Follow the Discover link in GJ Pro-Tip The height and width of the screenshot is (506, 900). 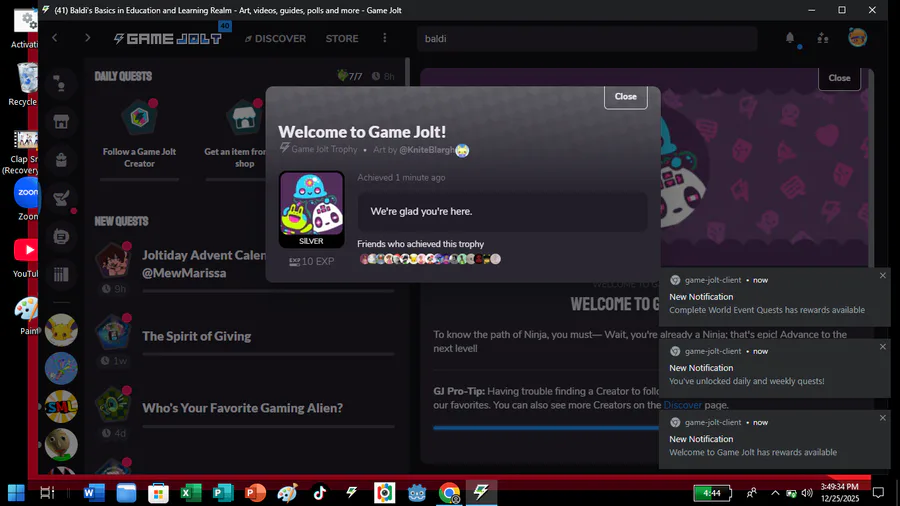pyautogui.click(x=682, y=405)
